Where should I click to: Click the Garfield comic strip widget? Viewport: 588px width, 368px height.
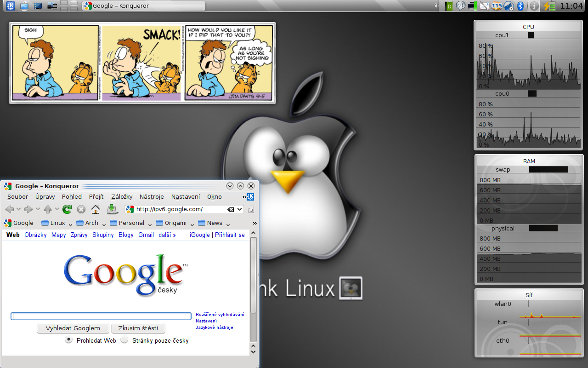pyautogui.click(x=142, y=63)
